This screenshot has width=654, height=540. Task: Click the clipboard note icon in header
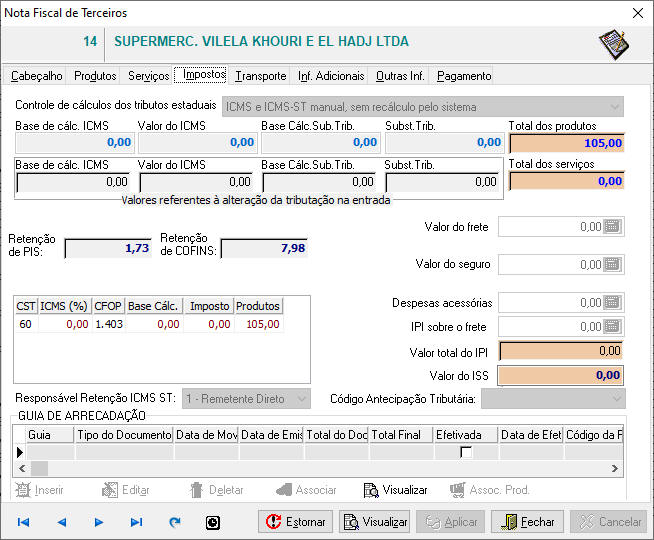point(614,45)
